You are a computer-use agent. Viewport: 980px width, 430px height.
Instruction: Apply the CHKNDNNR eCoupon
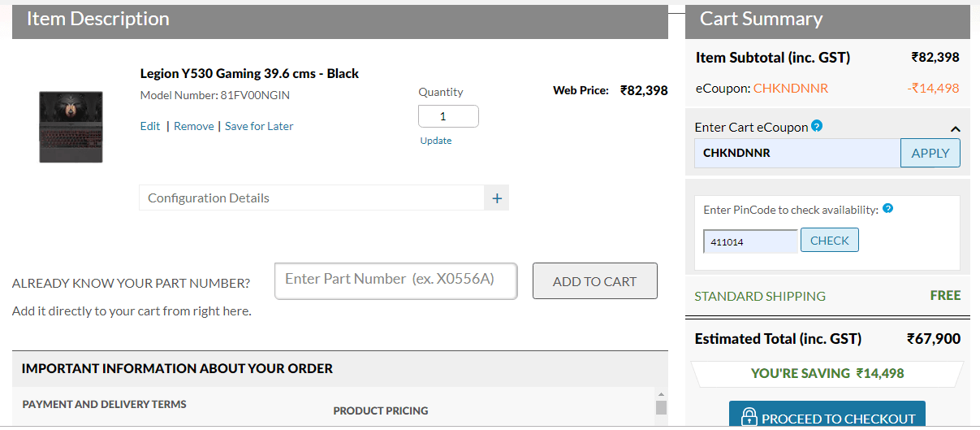coord(930,153)
